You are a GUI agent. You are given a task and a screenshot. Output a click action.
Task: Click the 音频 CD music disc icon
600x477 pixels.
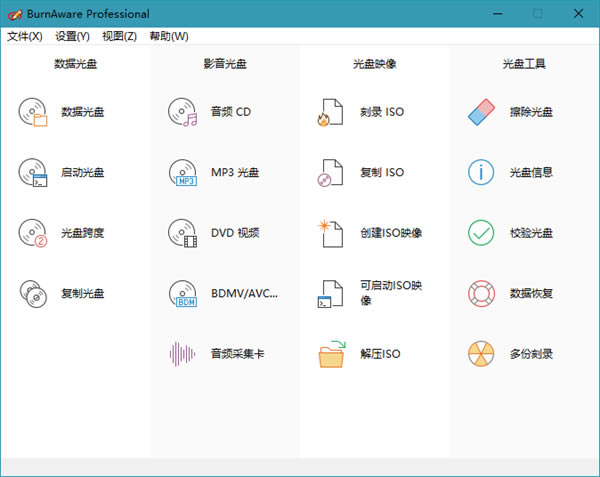183,112
